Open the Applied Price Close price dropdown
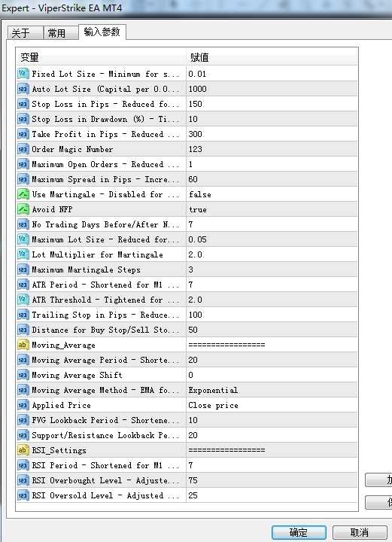This screenshot has height=542, width=392. [x=272, y=405]
